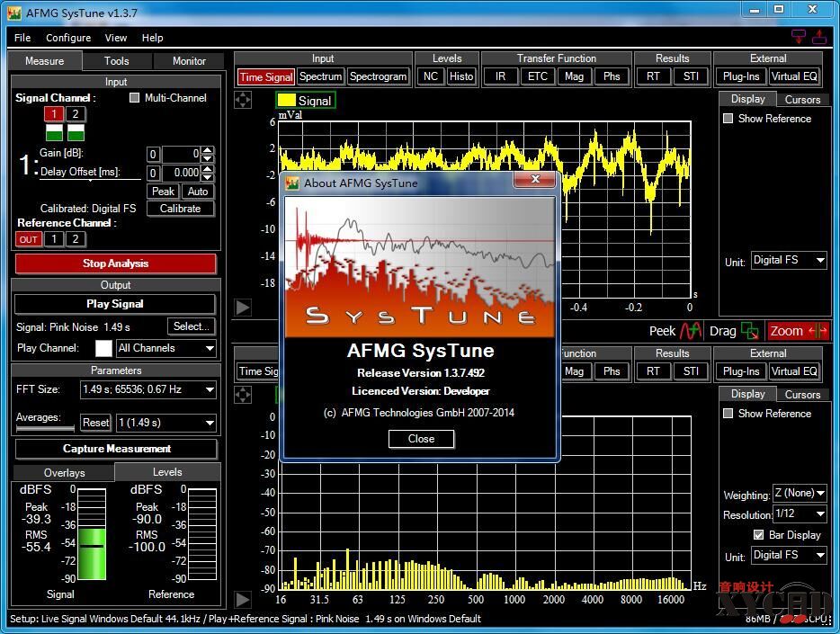Click the white Play Channel color box
Screen dimensions: 840x634
(x=103, y=348)
